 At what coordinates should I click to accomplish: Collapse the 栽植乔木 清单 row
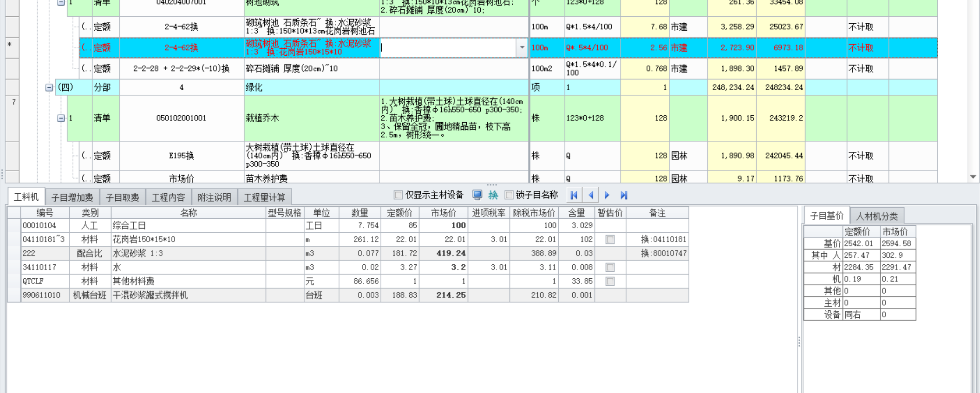pos(61,118)
